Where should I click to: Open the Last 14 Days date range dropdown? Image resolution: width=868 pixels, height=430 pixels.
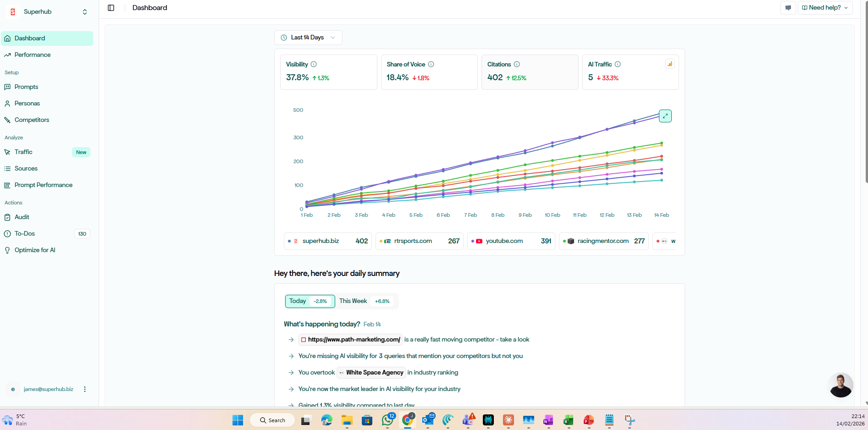(x=308, y=38)
